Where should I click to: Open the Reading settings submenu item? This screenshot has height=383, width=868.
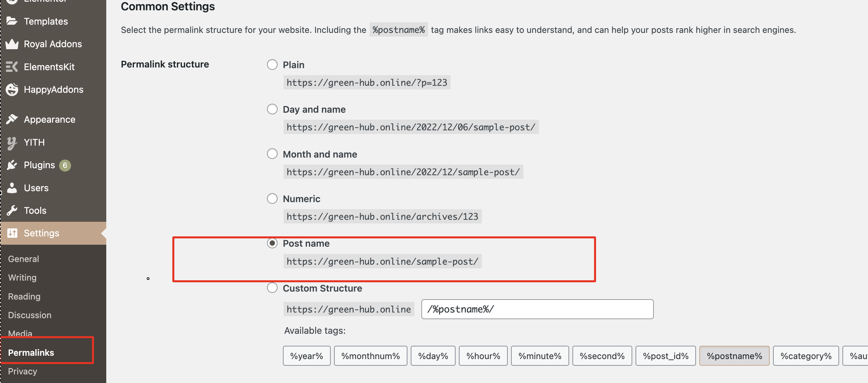(x=24, y=296)
